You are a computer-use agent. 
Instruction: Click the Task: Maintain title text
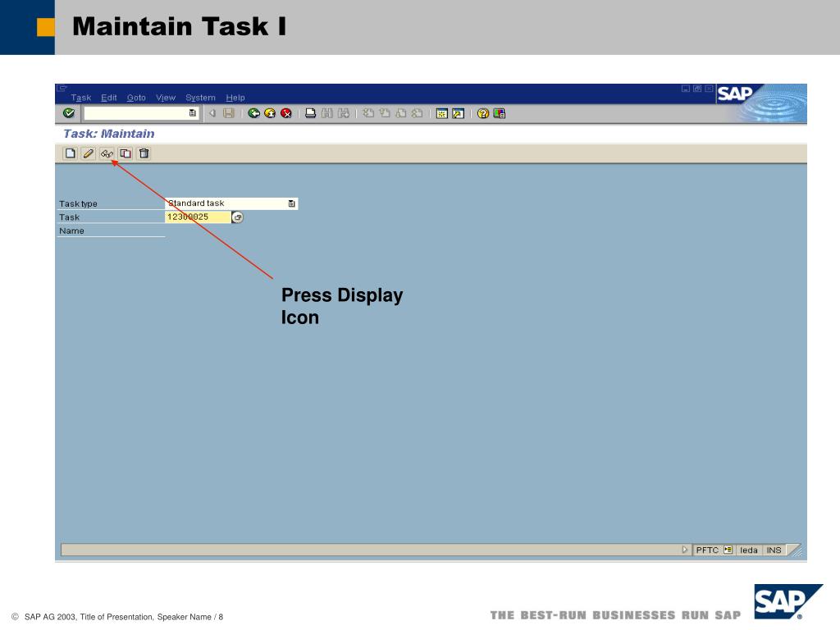pyautogui.click(x=109, y=134)
